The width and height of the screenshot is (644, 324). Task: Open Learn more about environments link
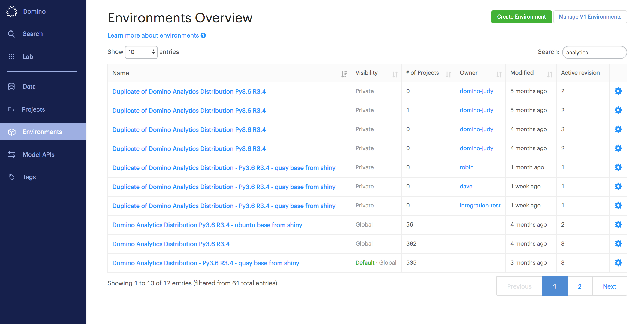[x=153, y=35]
